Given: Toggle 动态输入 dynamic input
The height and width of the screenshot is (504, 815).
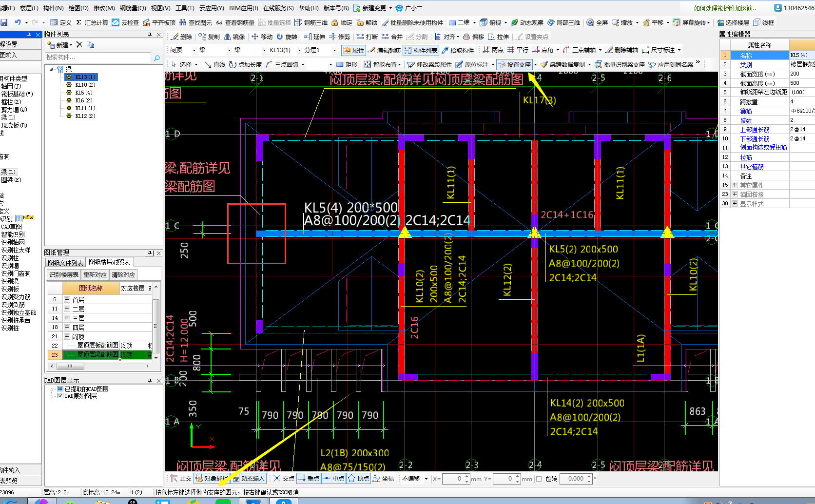Looking at the screenshot, I should pyautogui.click(x=248, y=479).
